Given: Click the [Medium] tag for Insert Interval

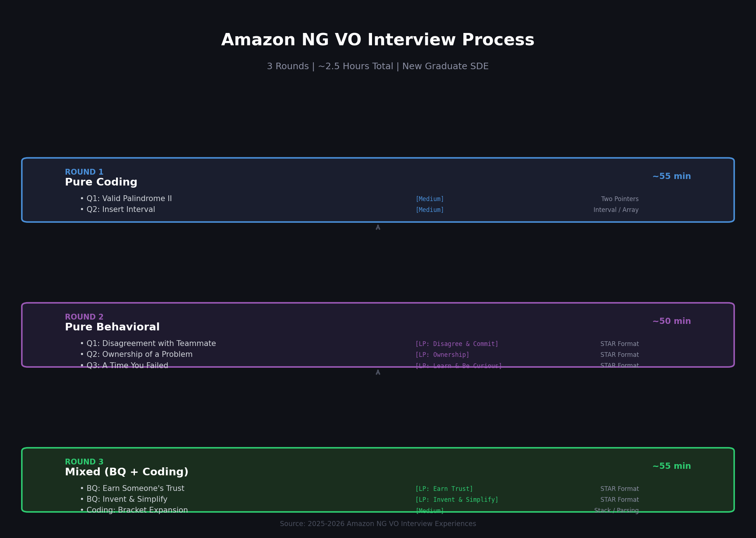Looking at the screenshot, I should (430, 210).
